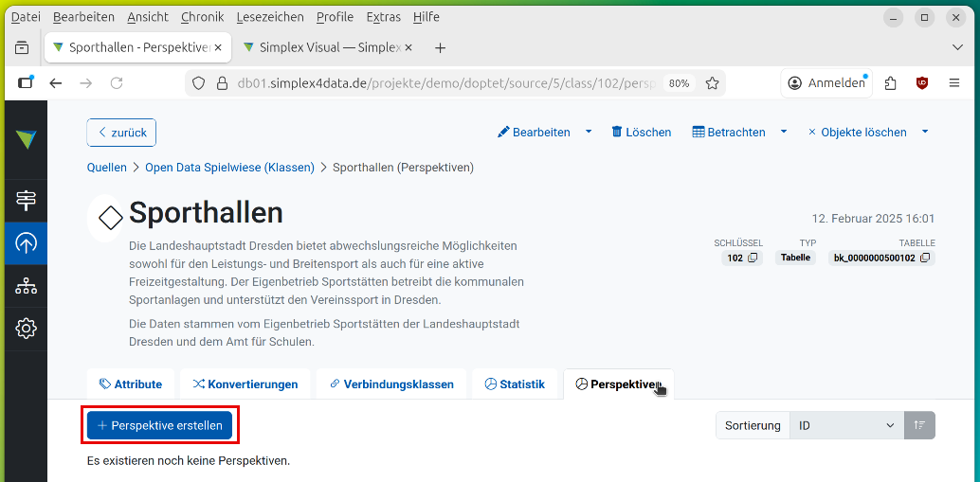This screenshot has width=980, height=482.
Task: Follow the Open Data Spielwiese breadcrumb link
Action: (229, 168)
